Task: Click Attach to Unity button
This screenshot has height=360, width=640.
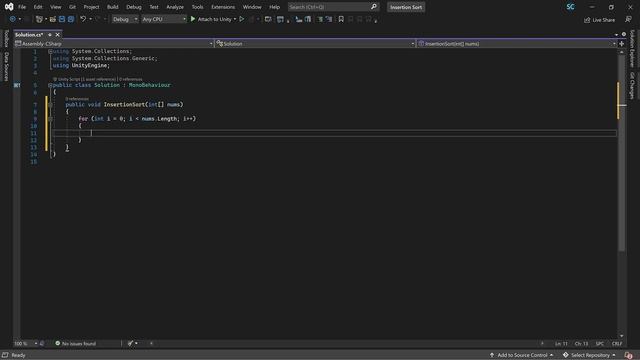Action: [x=211, y=19]
